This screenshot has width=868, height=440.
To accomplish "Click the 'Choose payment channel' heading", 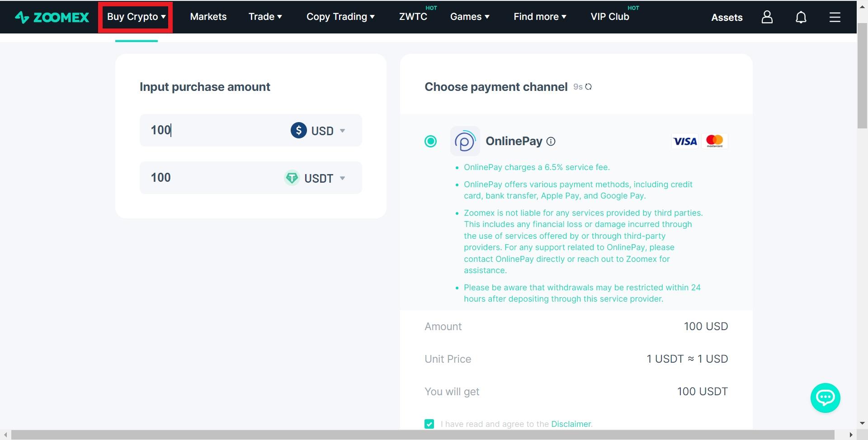I will (x=496, y=87).
